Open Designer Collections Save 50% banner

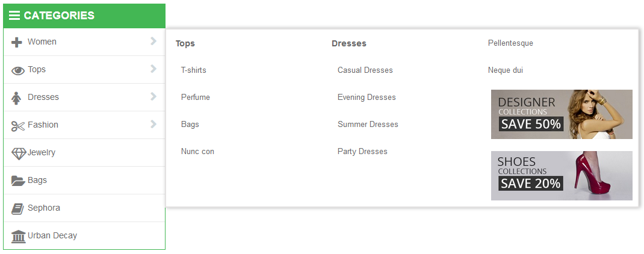(x=562, y=114)
